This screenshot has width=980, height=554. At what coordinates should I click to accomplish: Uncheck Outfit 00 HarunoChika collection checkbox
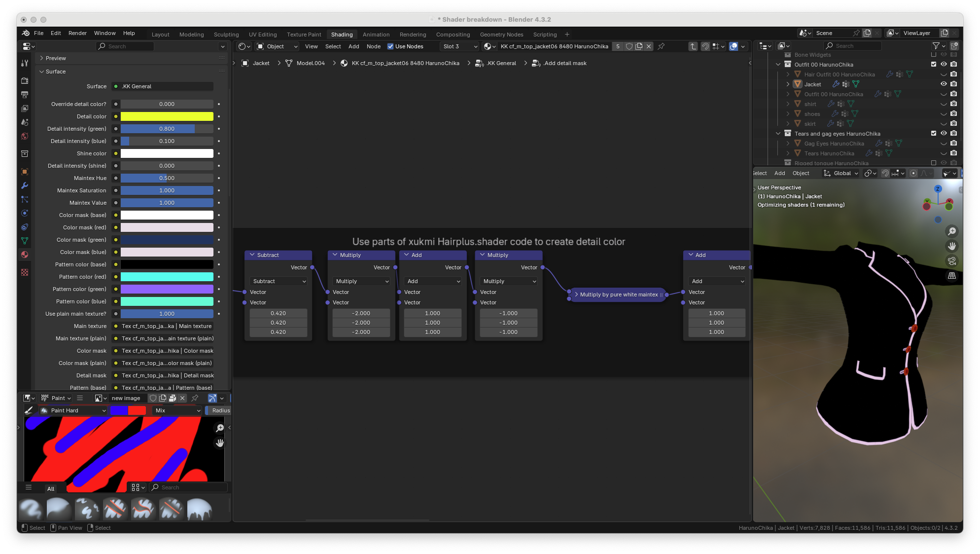pyautogui.click(x=933, y=65)
